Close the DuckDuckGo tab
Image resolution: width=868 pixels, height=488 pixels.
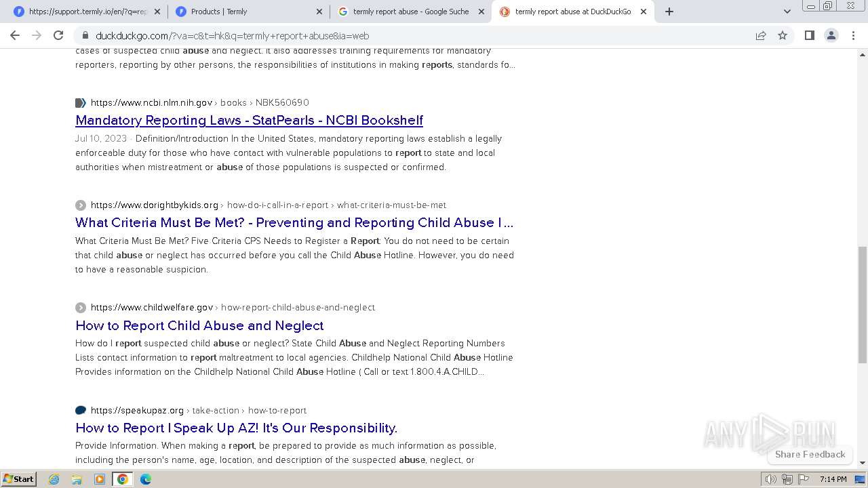click(x=644, y=12)
